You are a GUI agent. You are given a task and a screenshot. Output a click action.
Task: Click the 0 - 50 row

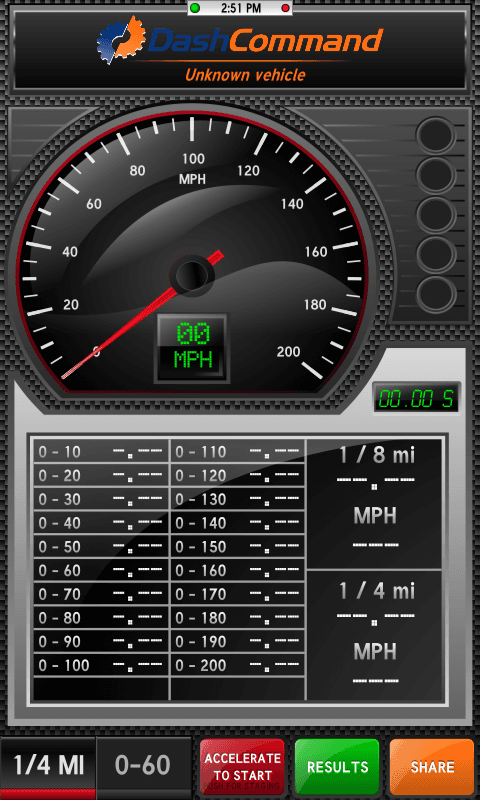(x=100, y=546)
